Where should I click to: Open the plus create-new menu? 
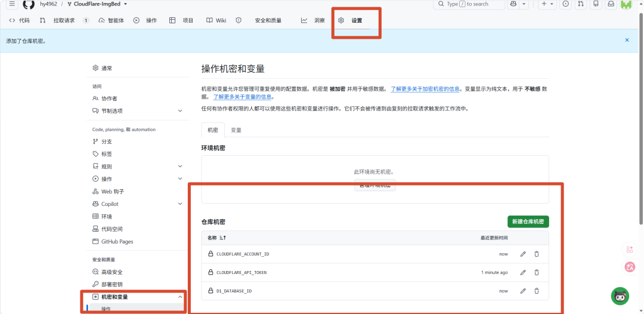[547, 4]
